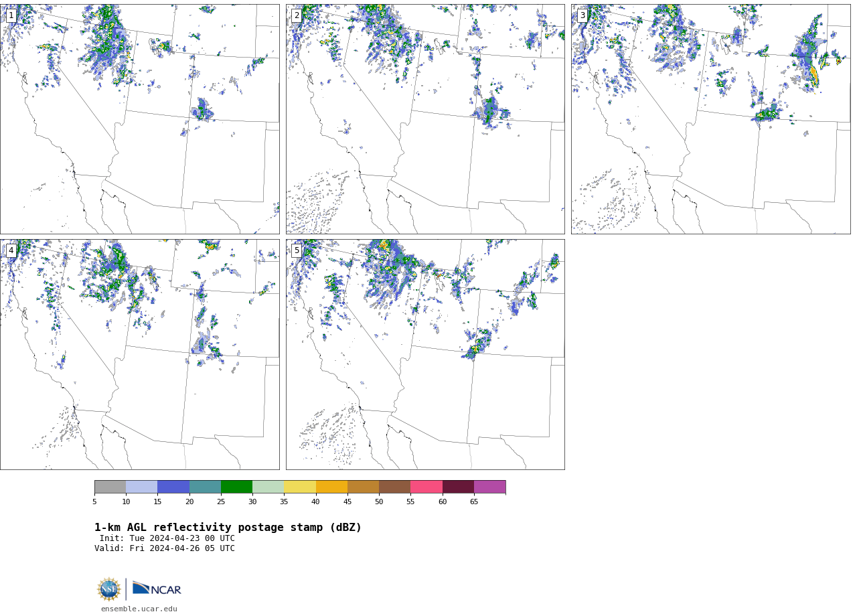Click the light blue 10-15 dBZ swatch
Screen dimensions: 857x616
pos(142,487)
